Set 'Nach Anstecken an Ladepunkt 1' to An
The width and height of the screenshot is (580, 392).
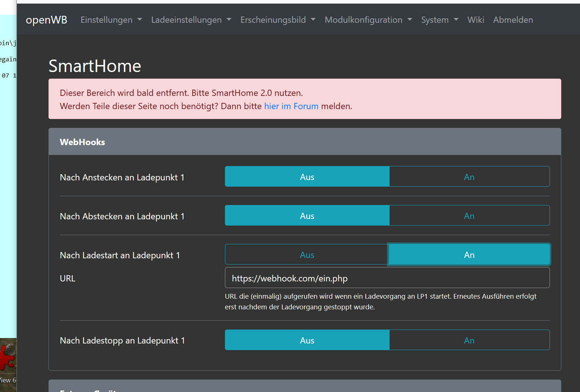tap(469, 177)
